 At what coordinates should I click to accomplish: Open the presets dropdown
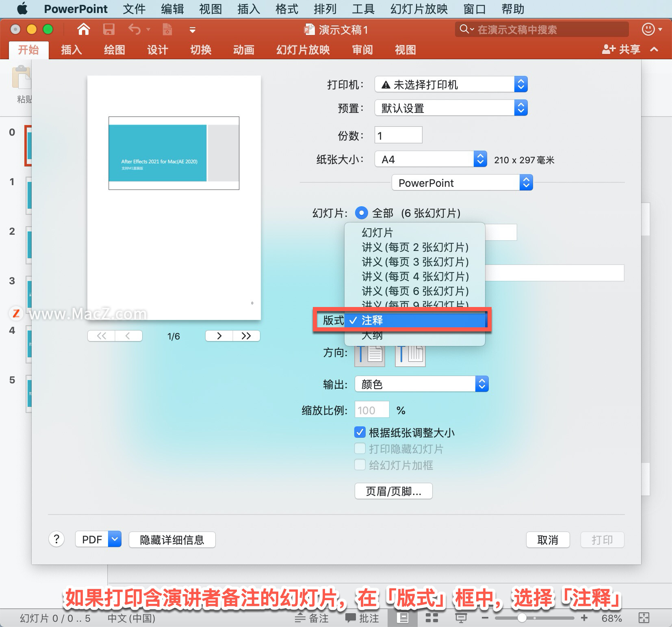coord(451,108)
